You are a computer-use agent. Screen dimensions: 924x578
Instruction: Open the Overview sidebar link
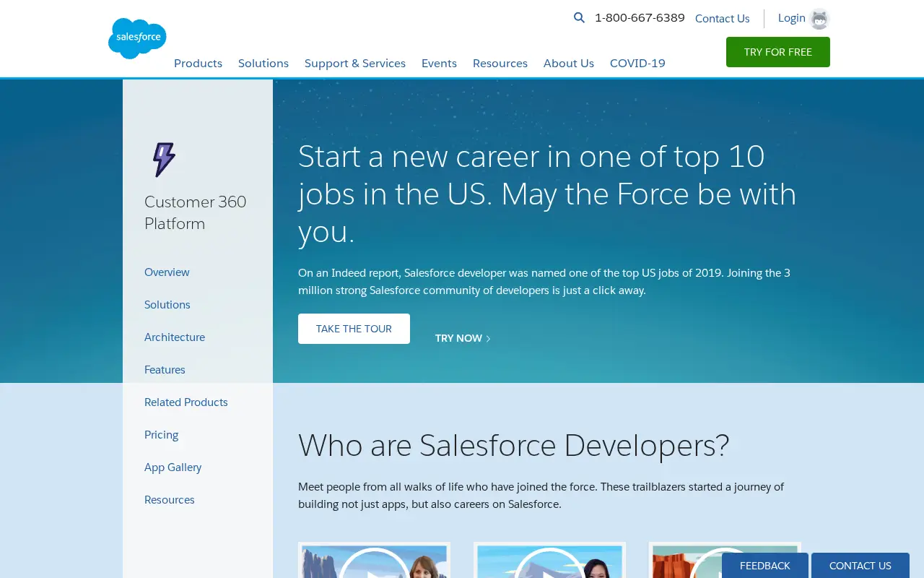[167, 272]
